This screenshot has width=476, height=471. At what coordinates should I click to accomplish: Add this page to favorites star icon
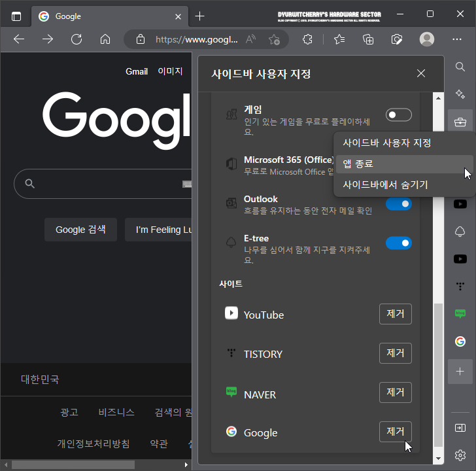(274, 39)
